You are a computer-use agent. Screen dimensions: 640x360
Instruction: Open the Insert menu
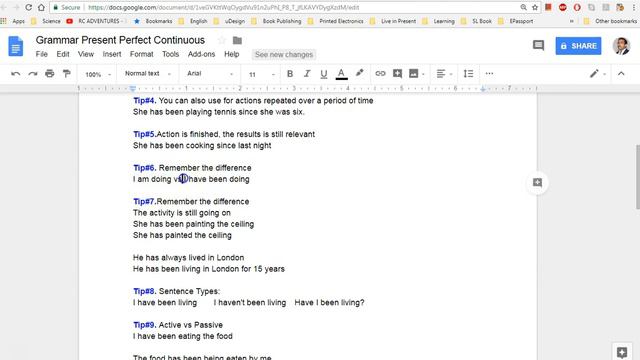[112, 54]
